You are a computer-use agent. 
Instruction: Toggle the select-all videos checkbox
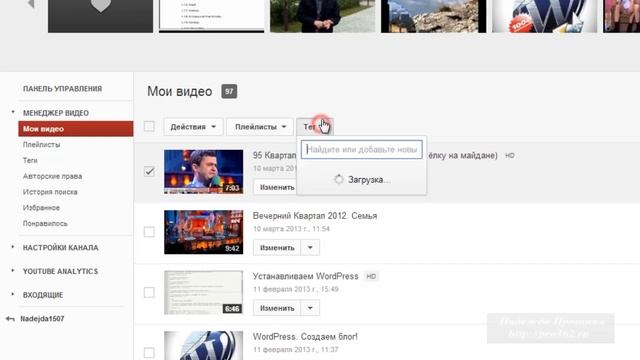point(149,126)
